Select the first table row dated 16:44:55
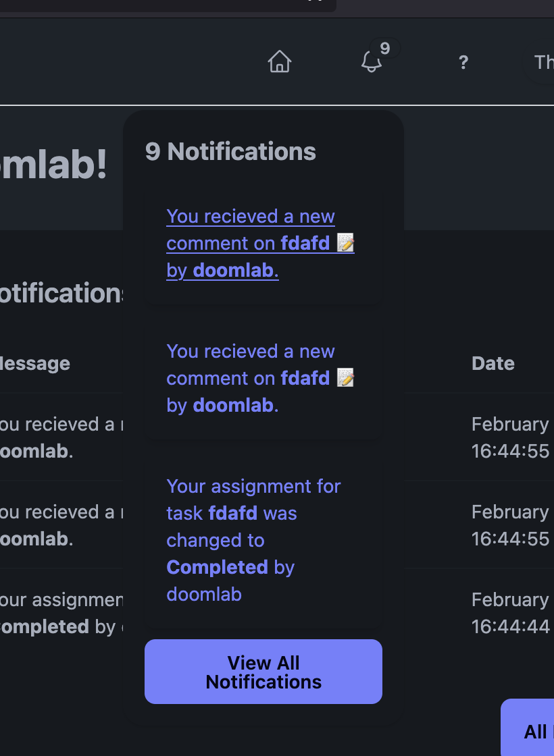This screenshot has width=554, height=756. (510, 437)
